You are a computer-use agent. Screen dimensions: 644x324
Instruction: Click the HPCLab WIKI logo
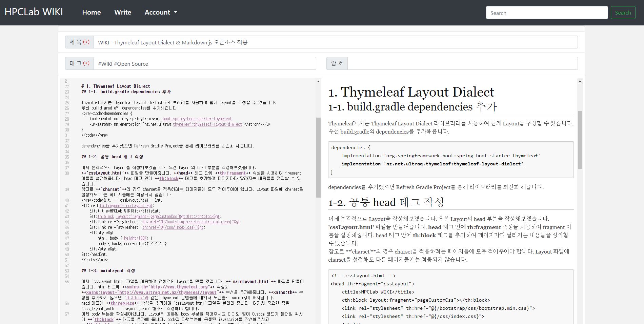tap(33, 12)
